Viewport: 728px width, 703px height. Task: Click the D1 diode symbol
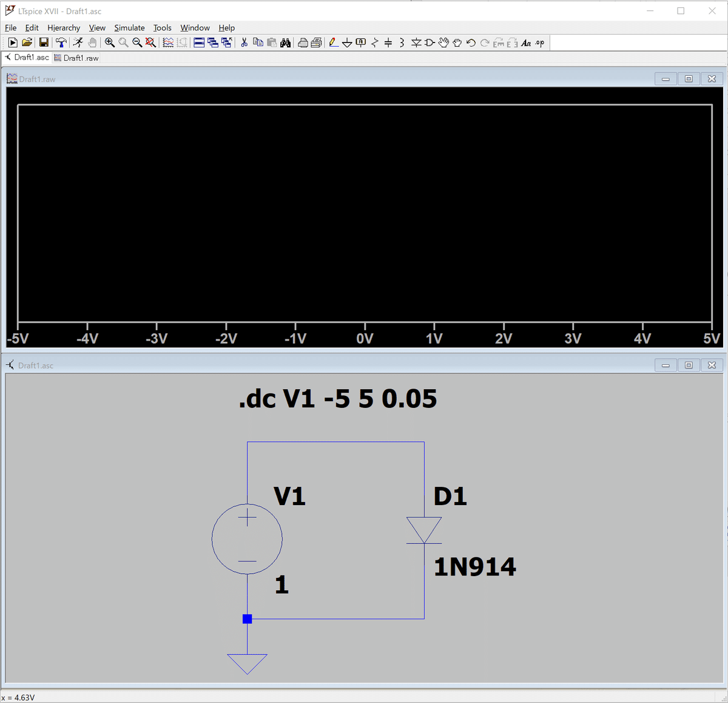424,531
